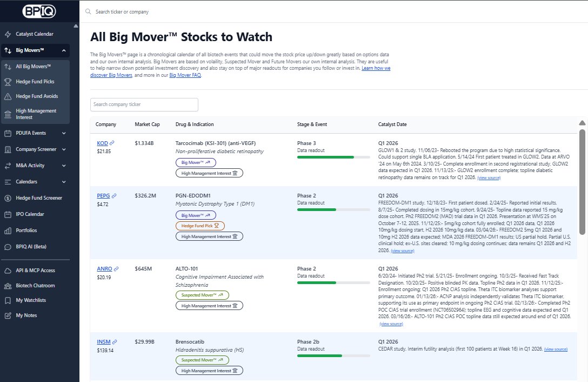Viewport: 588px width, 382px height.
Task: Click the table vertical scrollbar thumb
Action: point(582,182)
